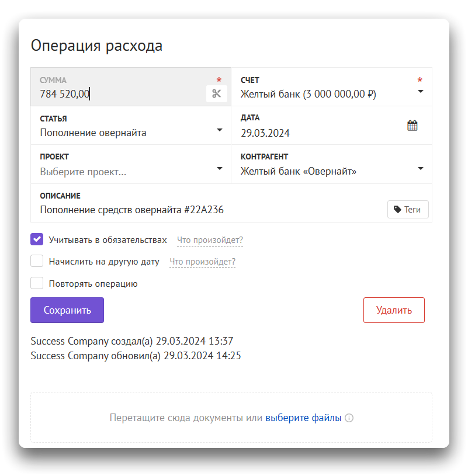The height and width of the screenshot is (476, 468).
Task: Expand the Контрагент counterparty dropdown
Action: (x=420, y=169)
